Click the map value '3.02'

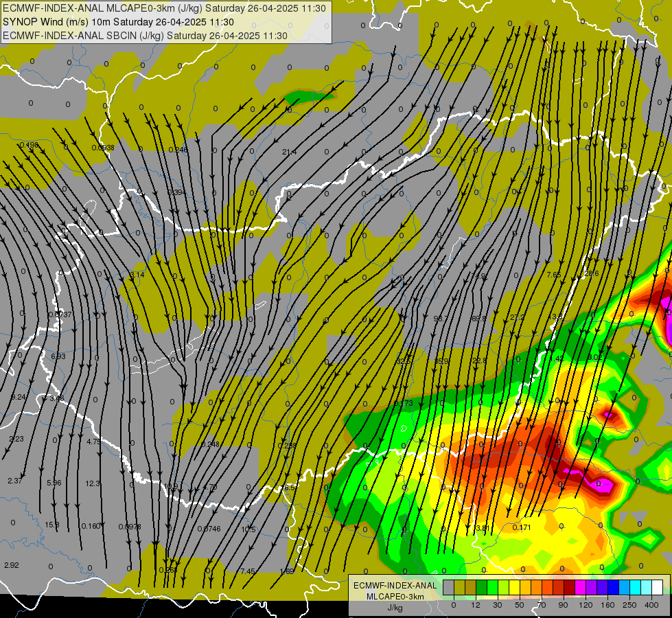click(x=595, y=357)
